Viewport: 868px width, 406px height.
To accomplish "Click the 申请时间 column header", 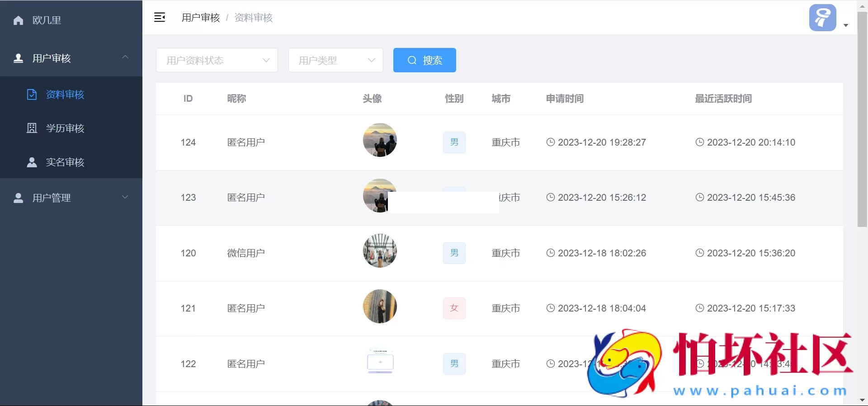I will [565, 99].
